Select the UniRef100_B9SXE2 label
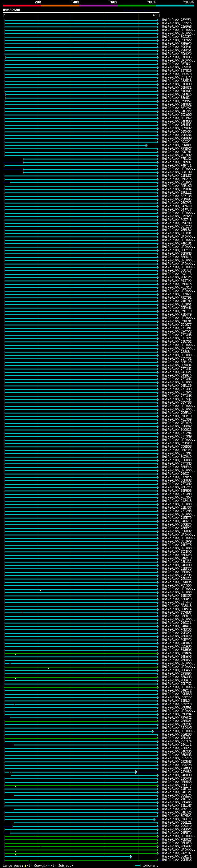This screenshot has width=197, height=868. [176, 37]
